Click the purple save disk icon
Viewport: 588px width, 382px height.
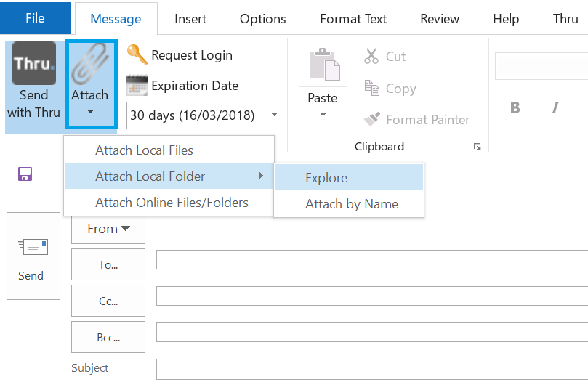25,174
